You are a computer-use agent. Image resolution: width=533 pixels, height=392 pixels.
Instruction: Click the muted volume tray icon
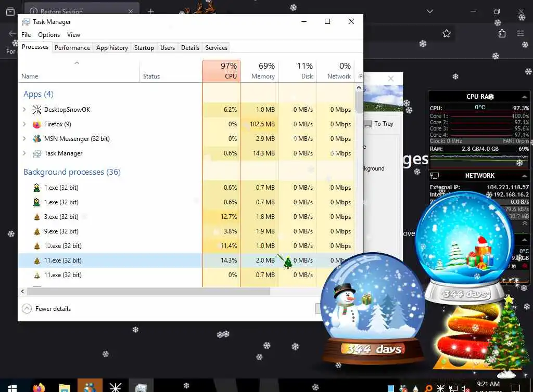pyautogui.click(x=465, y=388)
